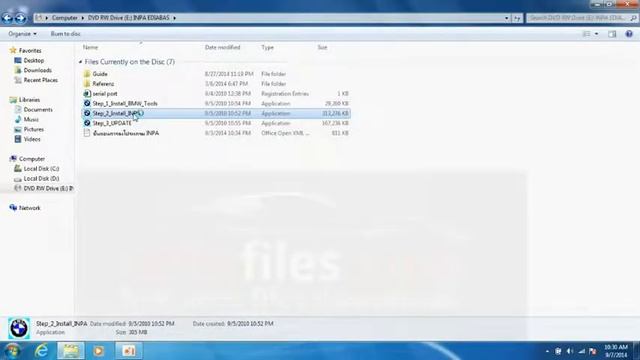Click the 313,276 KB size cell
This screenshot has width=640, height=360.
click(x=335, y=113)
